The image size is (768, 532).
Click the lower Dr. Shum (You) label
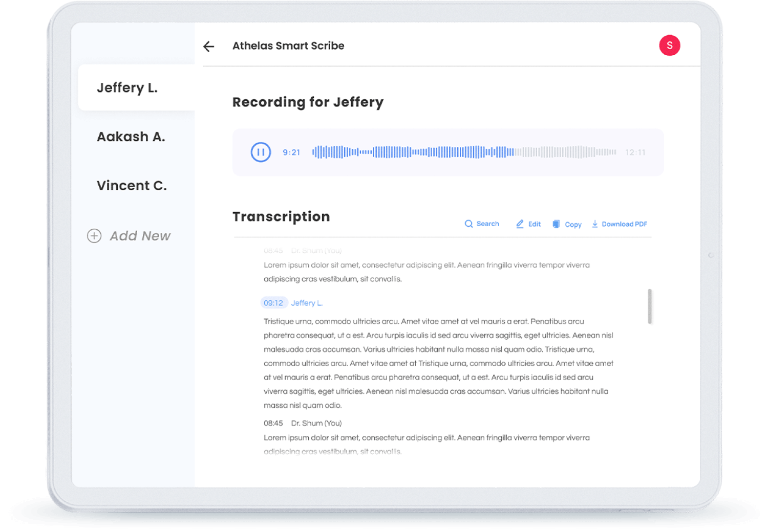point(316,423)
